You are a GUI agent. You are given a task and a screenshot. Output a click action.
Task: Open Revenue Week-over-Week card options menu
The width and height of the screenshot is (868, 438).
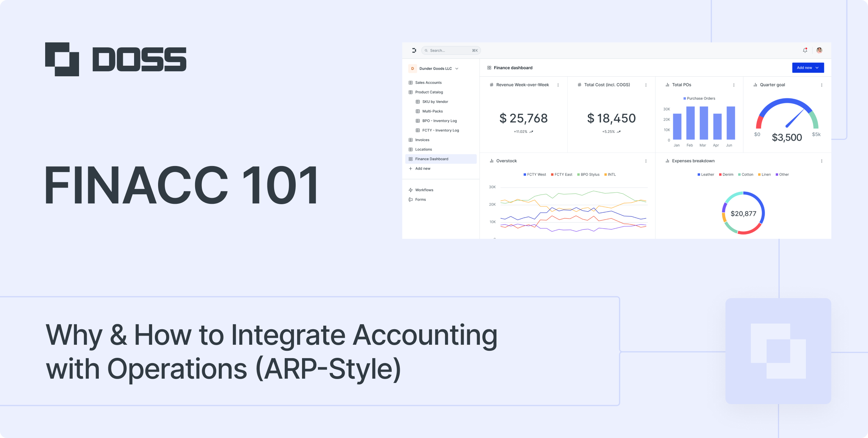(558, 85)
